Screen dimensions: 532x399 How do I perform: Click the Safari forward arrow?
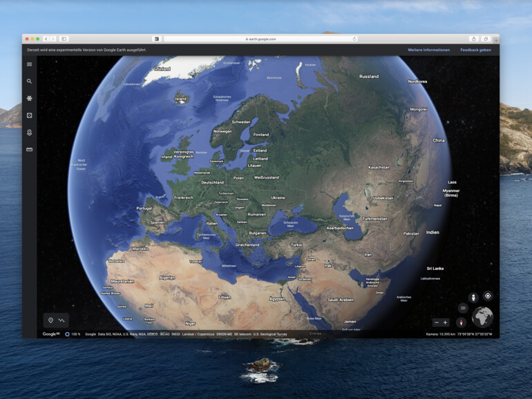(x=53, y=39)
